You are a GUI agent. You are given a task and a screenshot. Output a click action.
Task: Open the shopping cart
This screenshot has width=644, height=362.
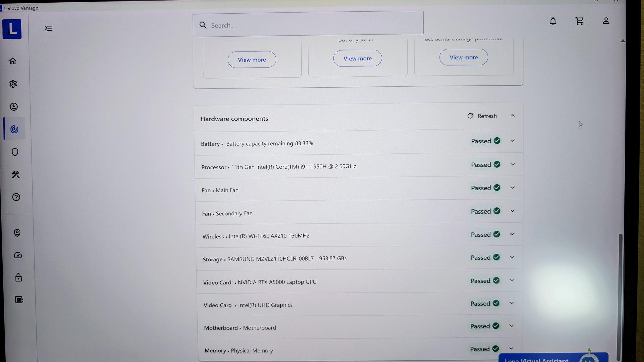[579, 21]
